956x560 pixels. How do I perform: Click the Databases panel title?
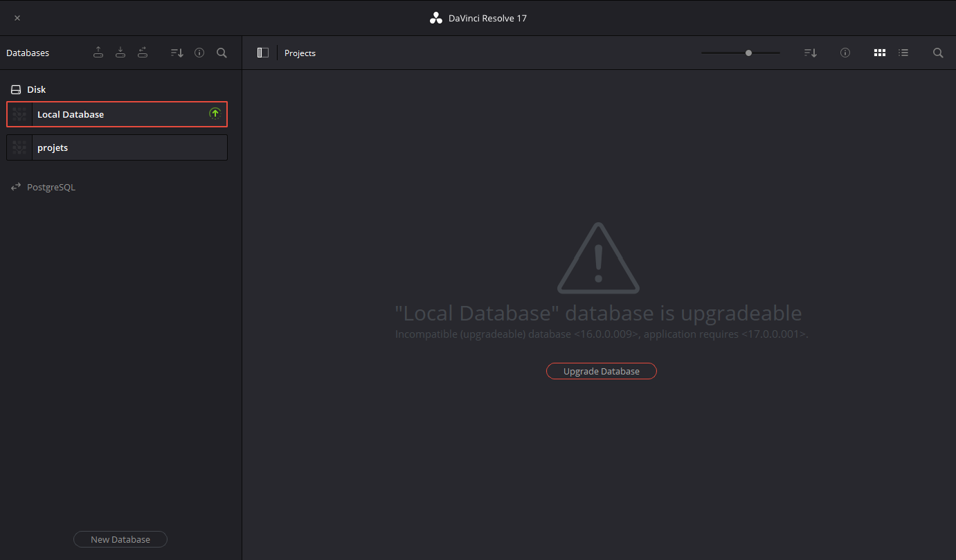[28, 53]
